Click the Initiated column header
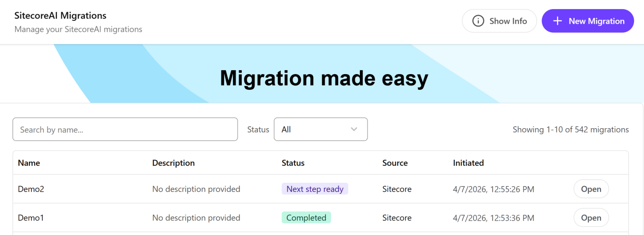Image resolution: width=644 pixels, height=235 pixels. point(469,163)
